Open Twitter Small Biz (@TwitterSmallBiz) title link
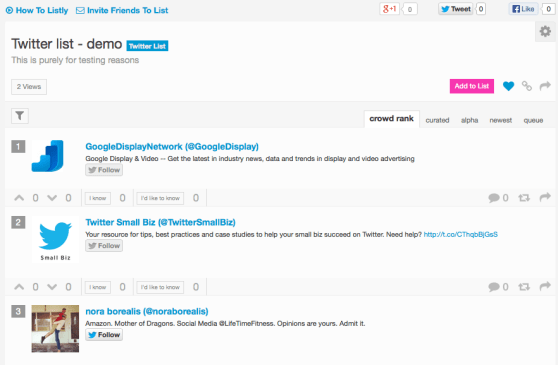The image size is (558, 365). click(160, 222)
